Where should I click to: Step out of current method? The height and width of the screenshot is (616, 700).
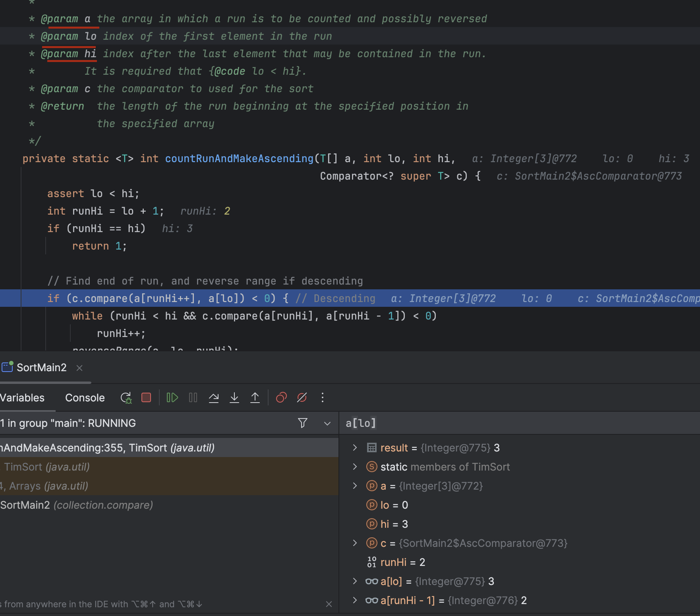[255, 397]
